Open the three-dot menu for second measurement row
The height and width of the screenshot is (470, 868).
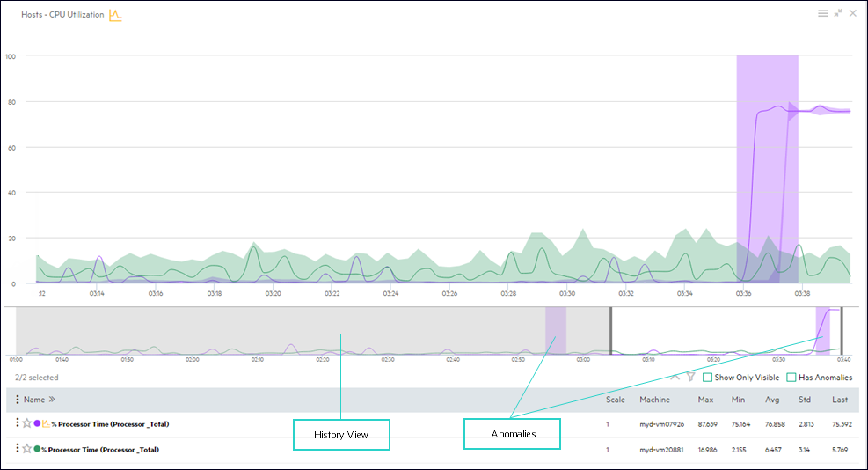pyautogui.click(x=18, y=449)
